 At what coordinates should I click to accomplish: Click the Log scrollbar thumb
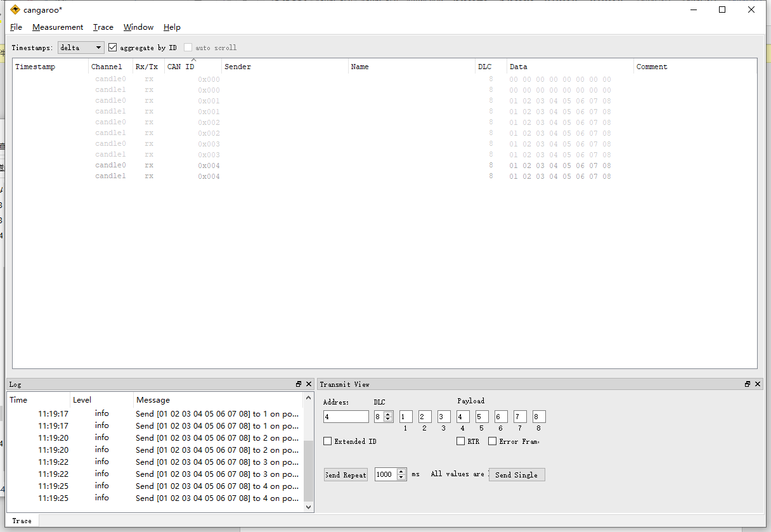tap(309, 471)
